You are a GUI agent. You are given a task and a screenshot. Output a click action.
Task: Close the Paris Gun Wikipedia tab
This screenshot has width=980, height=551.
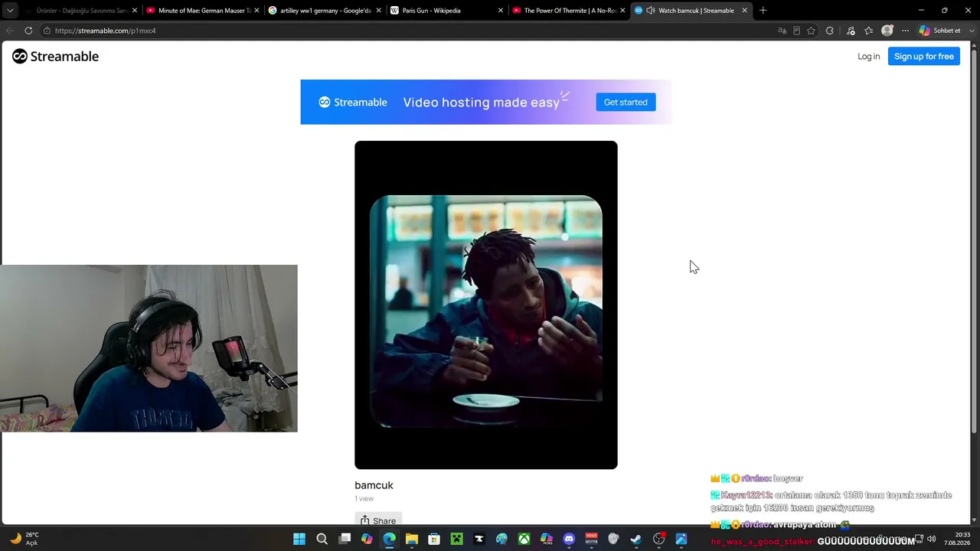coord(501,11)
